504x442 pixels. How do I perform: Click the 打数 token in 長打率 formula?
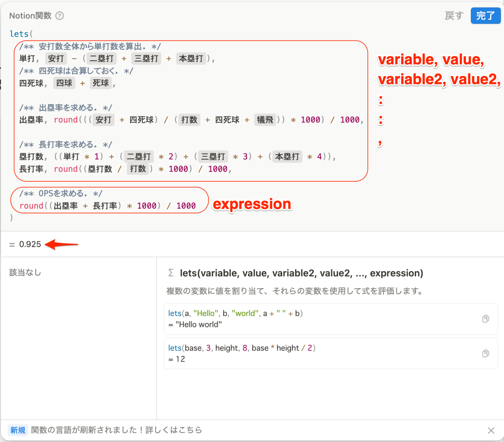point(138,169)
